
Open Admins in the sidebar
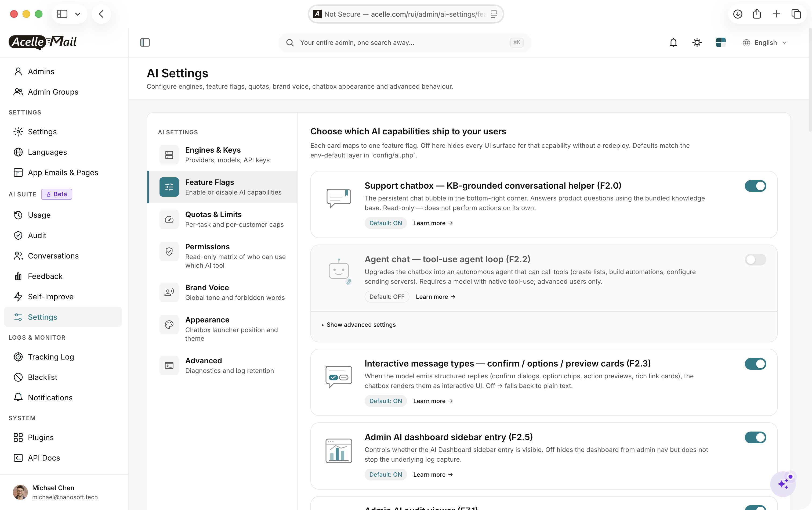pyautogui.click(x=63, y=71)
